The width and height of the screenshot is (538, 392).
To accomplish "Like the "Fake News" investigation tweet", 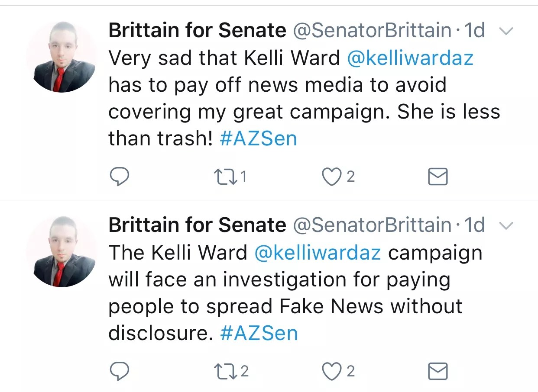I will 332,371.
